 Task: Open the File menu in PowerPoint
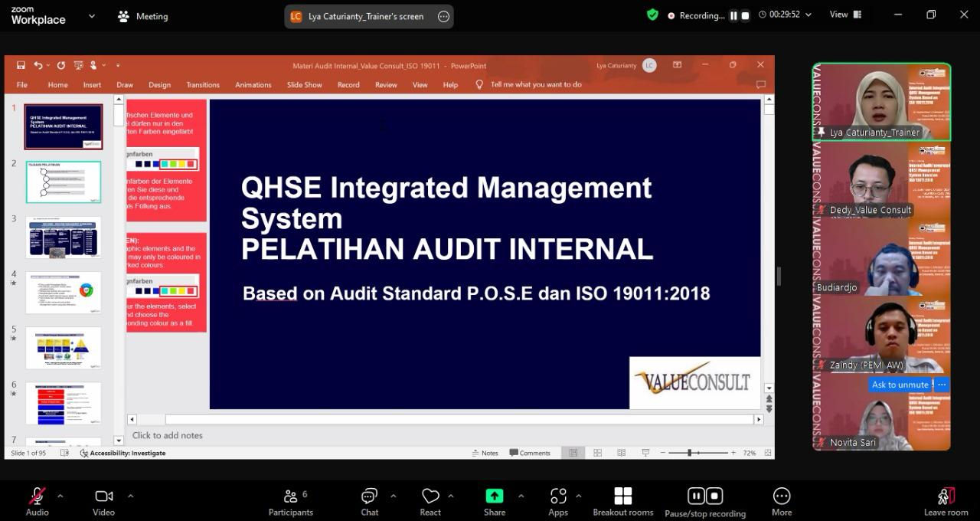[x=22, y=85]
